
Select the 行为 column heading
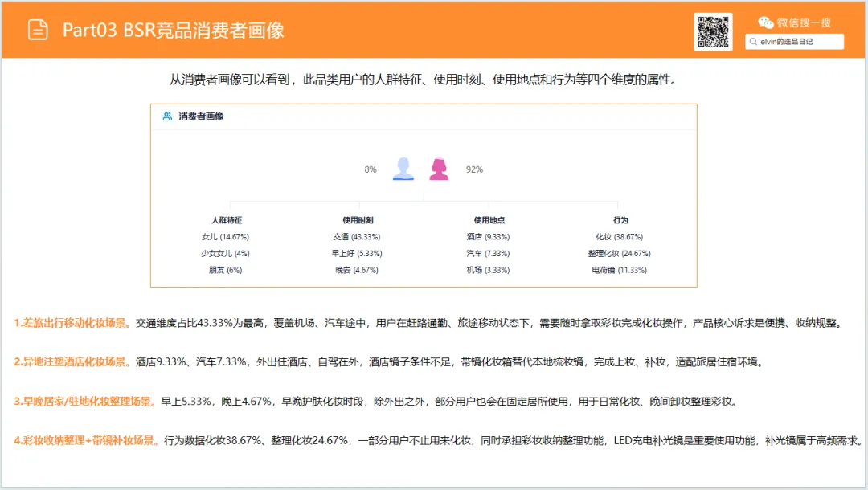[620, 219]
